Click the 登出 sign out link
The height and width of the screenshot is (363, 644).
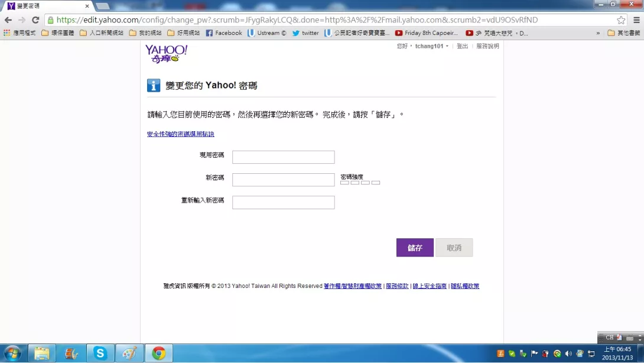click(x=463, y=46)
